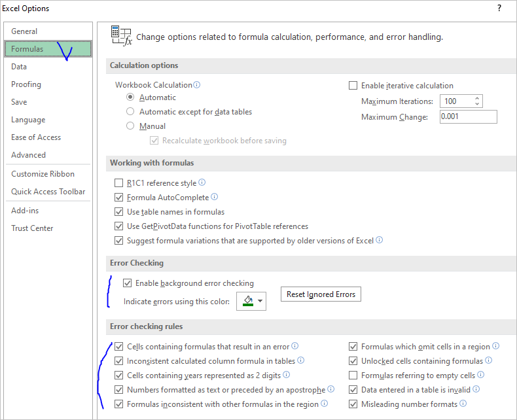This screenshot has width=517, height=420.
Task: Click info icon for Numbers formatted as text
Action: (330, 389)
